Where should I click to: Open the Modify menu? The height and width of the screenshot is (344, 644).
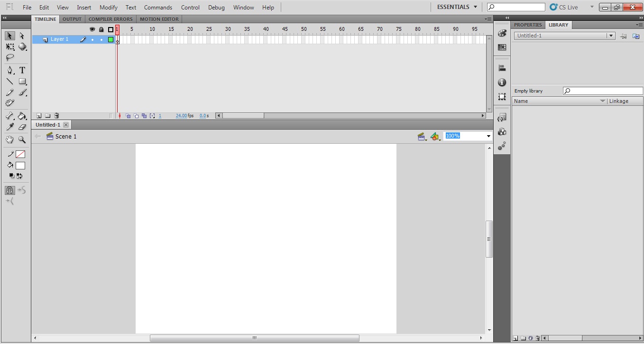tap(108, 7)
